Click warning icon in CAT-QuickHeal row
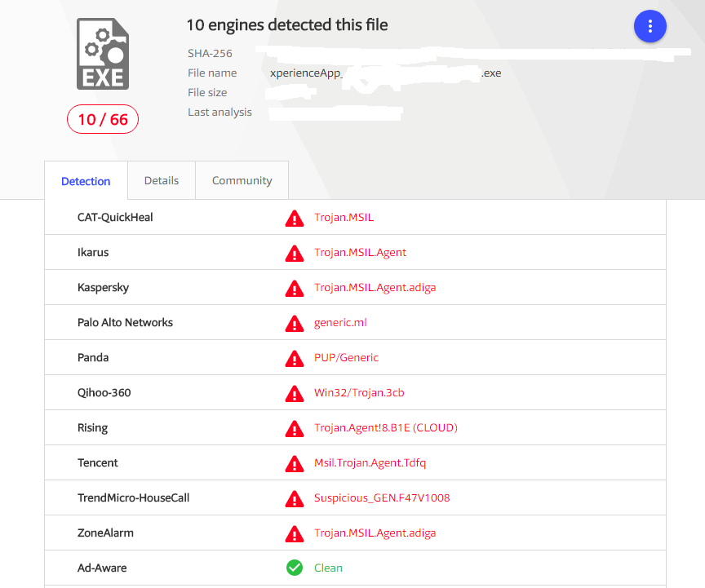 click(295, 218)
